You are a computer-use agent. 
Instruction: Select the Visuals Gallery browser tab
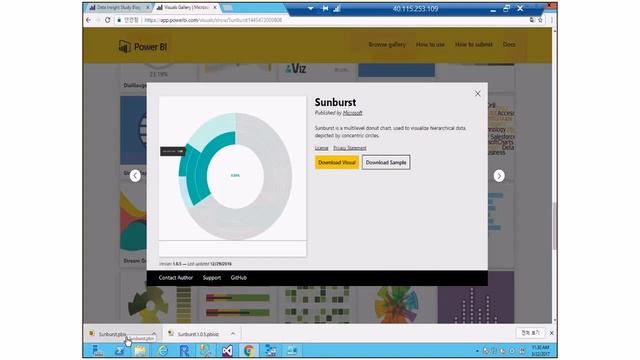(x=186, y=8)
